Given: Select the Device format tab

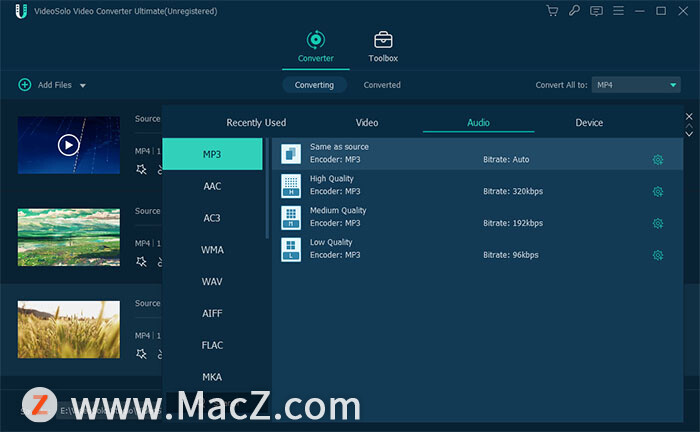Looking at the screenshot, I should click(589, 123).
